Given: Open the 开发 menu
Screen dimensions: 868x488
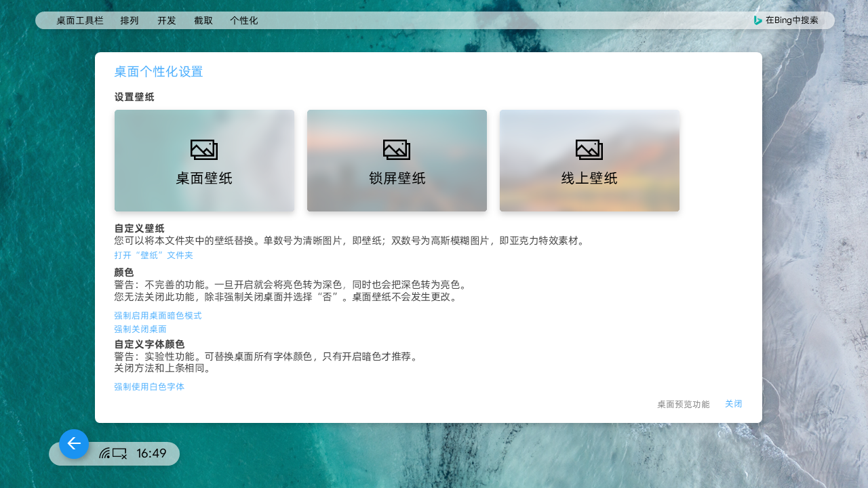Looking at the screenshot, I should (167, 20).
